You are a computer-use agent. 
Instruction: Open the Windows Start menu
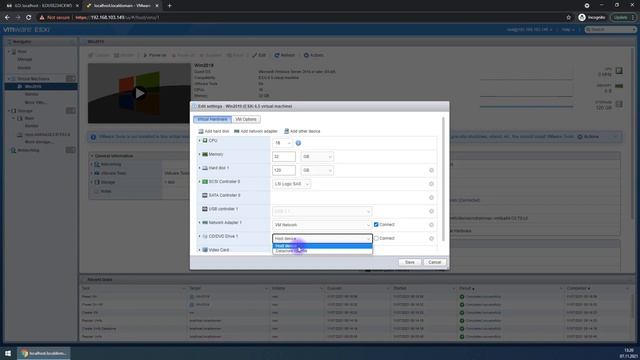point(8,353)
